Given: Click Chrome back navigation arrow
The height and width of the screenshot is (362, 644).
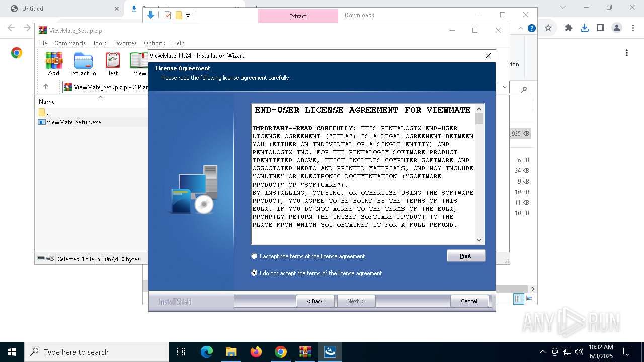Looking at the screenshot, I should [11, 28].
